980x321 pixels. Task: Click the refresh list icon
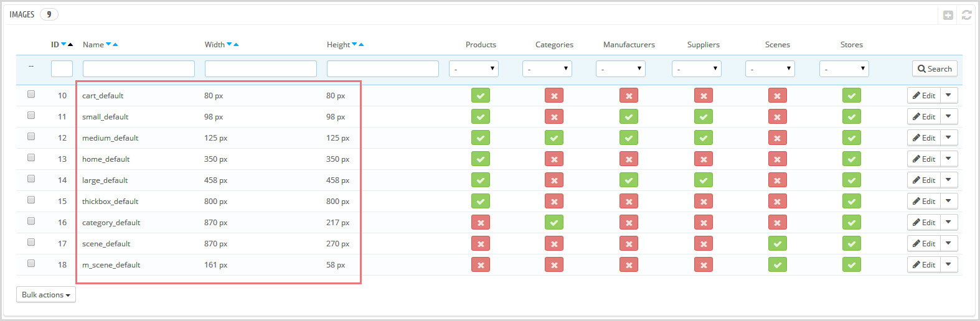point(966,15)
